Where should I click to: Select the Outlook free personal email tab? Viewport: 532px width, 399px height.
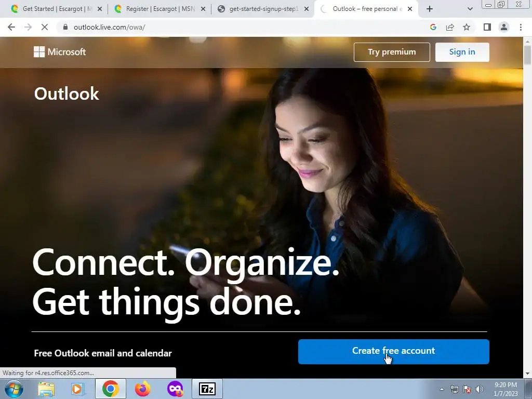(x=366, y=9)
